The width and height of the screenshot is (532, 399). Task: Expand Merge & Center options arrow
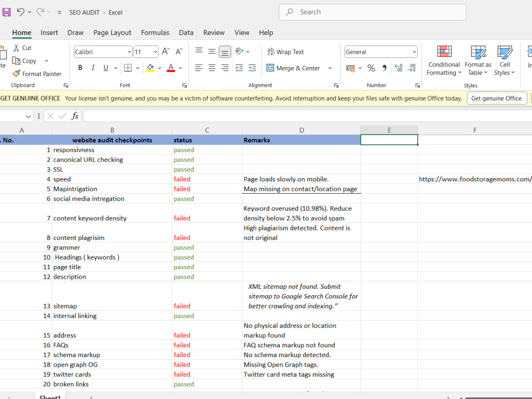(x=330, y=68)
